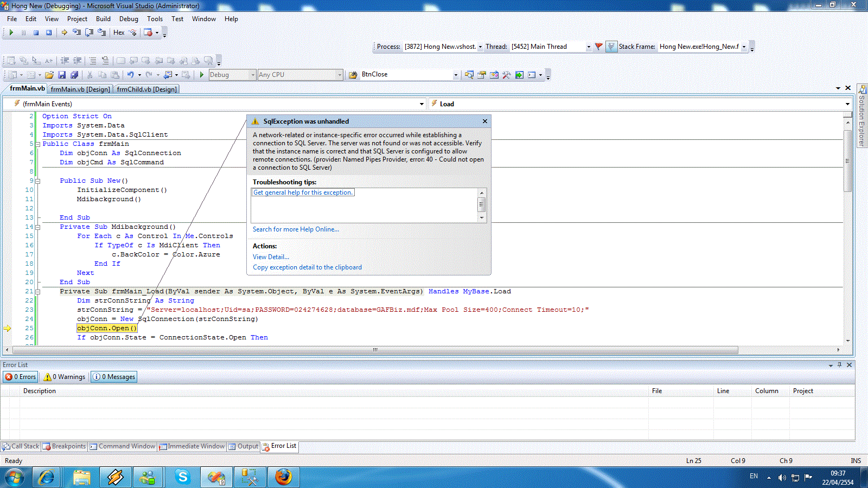The height and width of the screenshot is (488, 868).
Task: Open the Breakpoints window toolbar icon
Action: tap(148, 33)
